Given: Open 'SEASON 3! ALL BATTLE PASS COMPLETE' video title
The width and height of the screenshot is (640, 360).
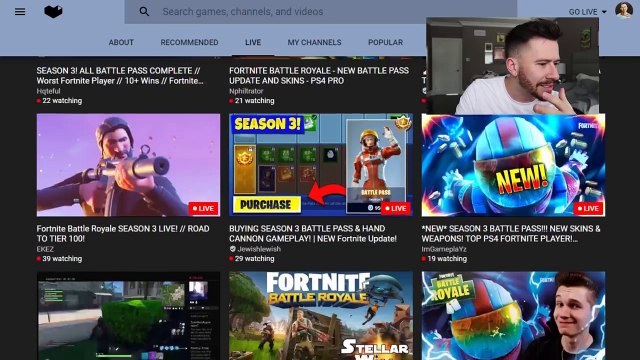Looking at the screenshot, I should [120, 76].
